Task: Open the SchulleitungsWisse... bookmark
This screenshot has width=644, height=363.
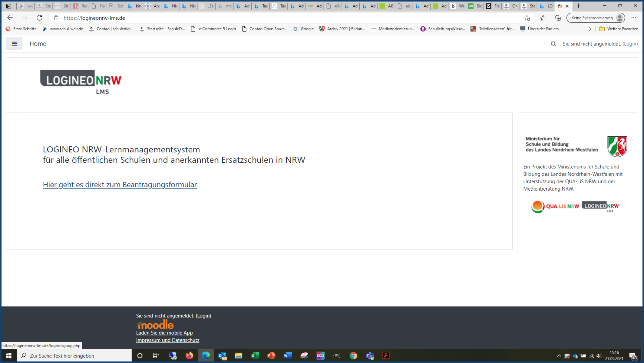Action: click(x=443, y=29)
